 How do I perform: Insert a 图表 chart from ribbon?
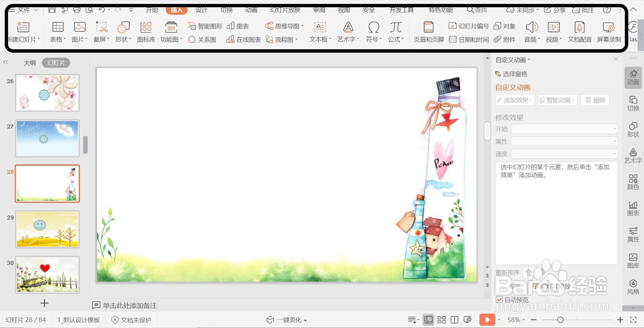coord(237,26)
